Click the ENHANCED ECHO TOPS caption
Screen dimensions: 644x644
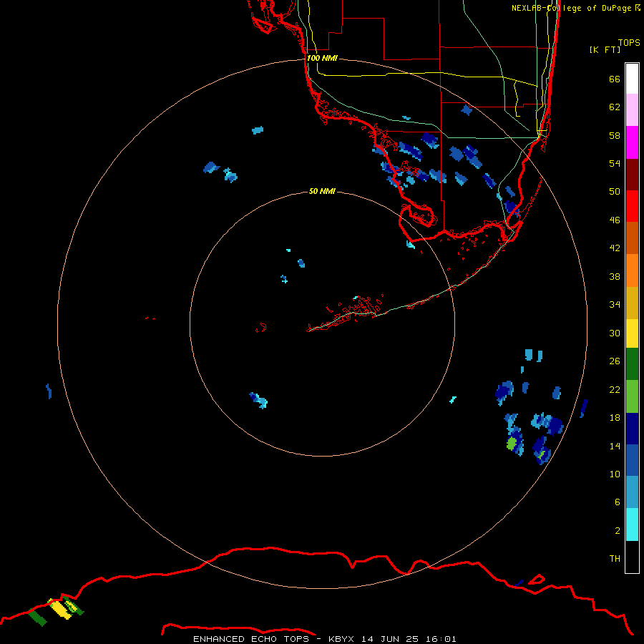[x=251, y=639]
